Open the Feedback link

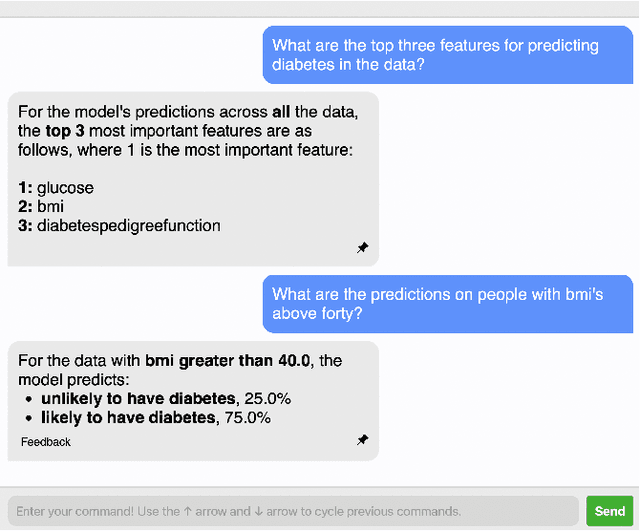click(x=45, y=441)
